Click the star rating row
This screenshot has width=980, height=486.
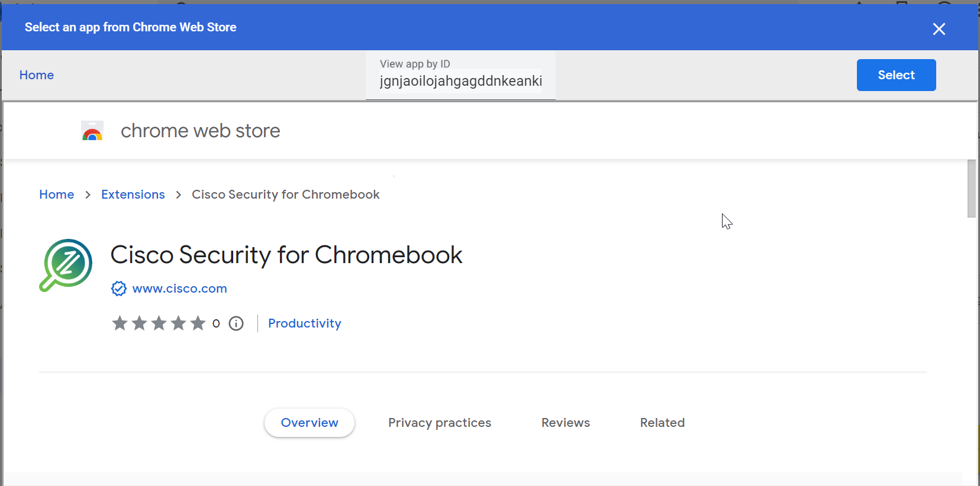(x=159, y=323)
